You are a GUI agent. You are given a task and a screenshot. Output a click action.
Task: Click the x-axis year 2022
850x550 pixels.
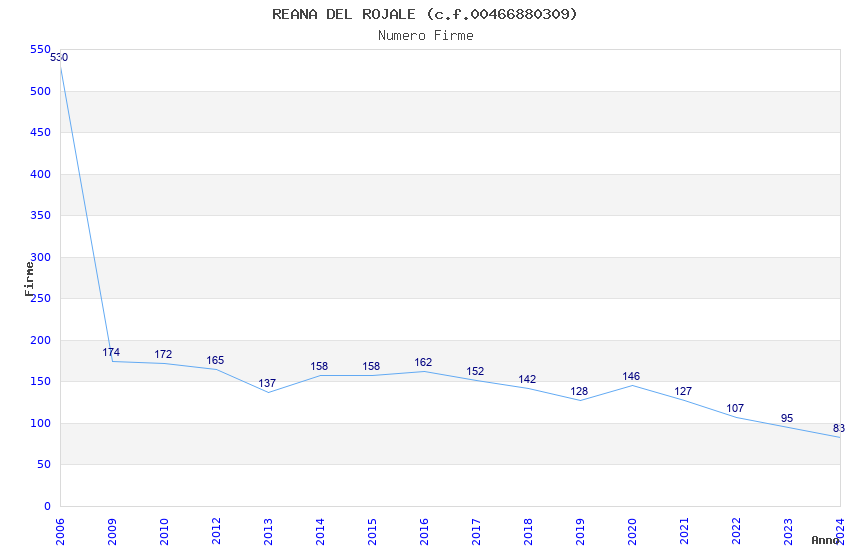(737, 532)
